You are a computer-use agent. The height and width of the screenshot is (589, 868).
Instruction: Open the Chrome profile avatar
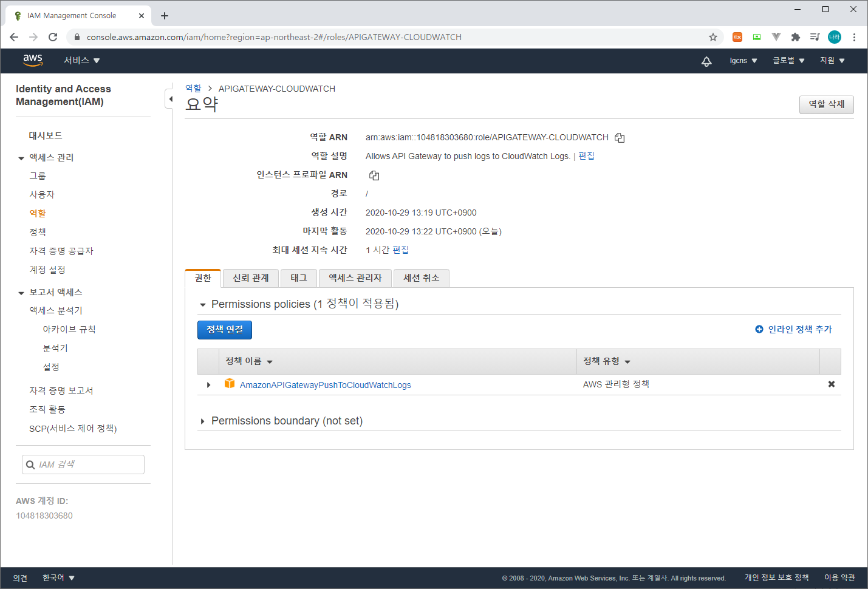coord(835,37)
